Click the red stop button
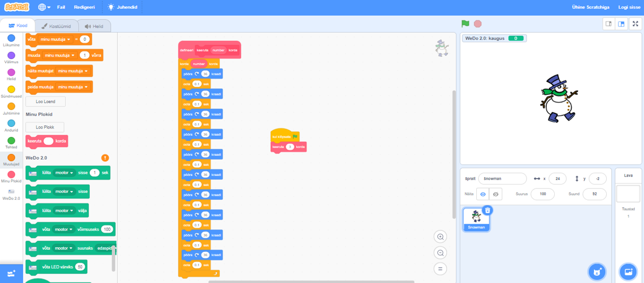The width and height of the screenshot is (644, 283). pos(478,24)
